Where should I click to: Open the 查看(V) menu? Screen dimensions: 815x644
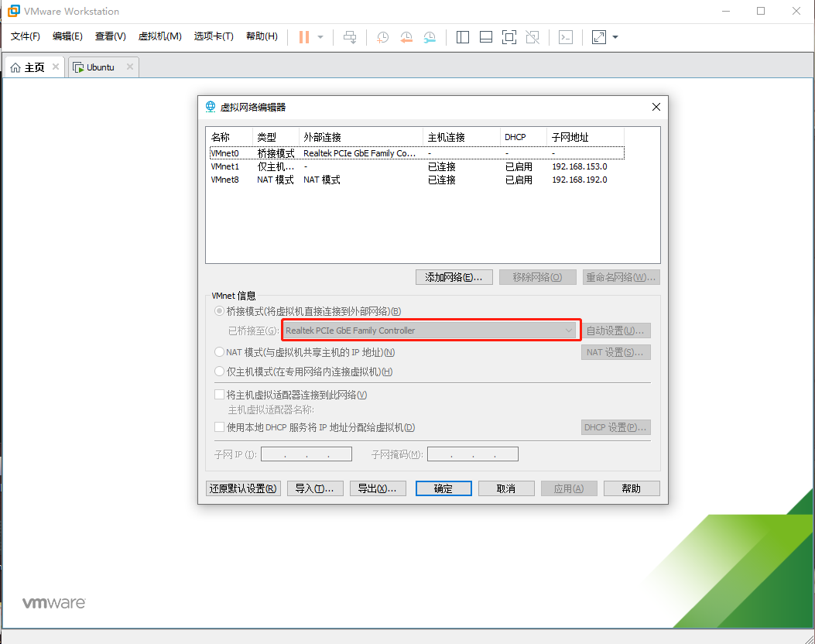(x=110, y=36)
